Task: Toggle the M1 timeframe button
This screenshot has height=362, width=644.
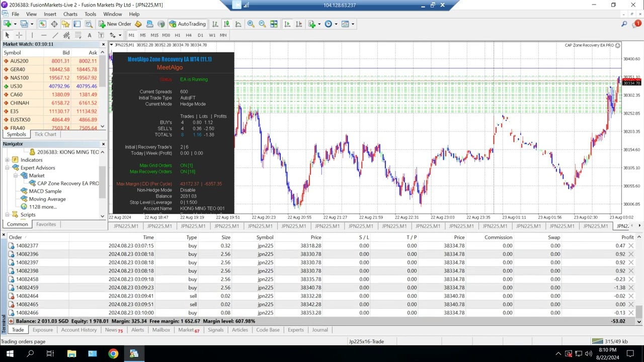Action: click(131, 35)
